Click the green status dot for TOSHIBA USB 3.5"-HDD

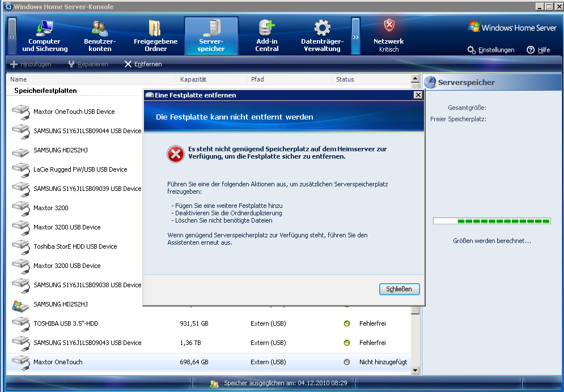(x=347, y=323)
